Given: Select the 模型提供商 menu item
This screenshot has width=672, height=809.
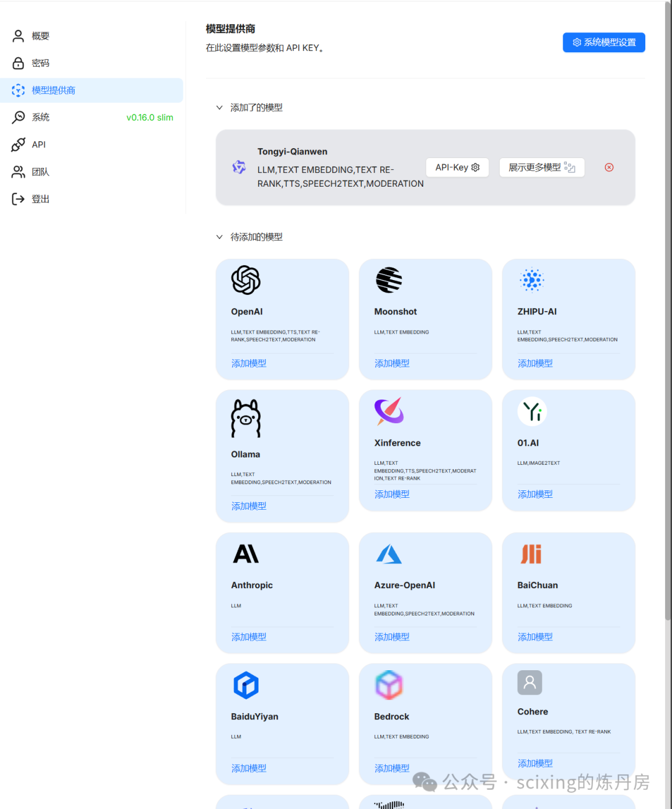Looking at the screenshot, I should (x=91, y=90).
